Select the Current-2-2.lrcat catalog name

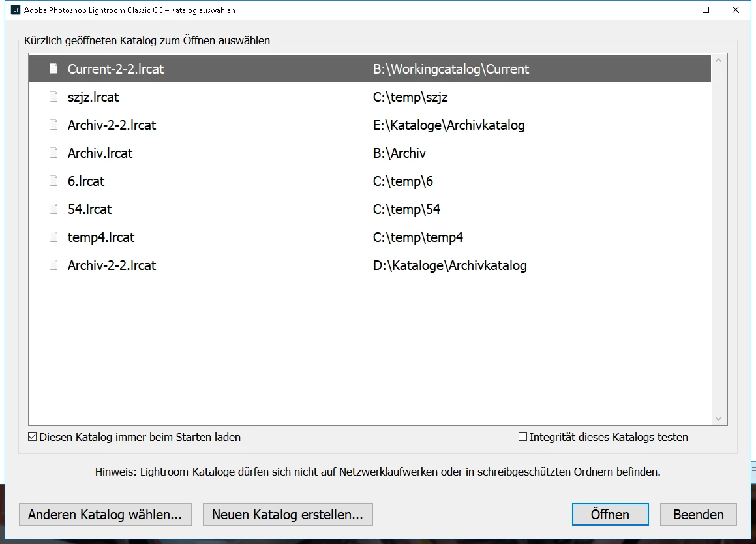(x=115, y=69)
